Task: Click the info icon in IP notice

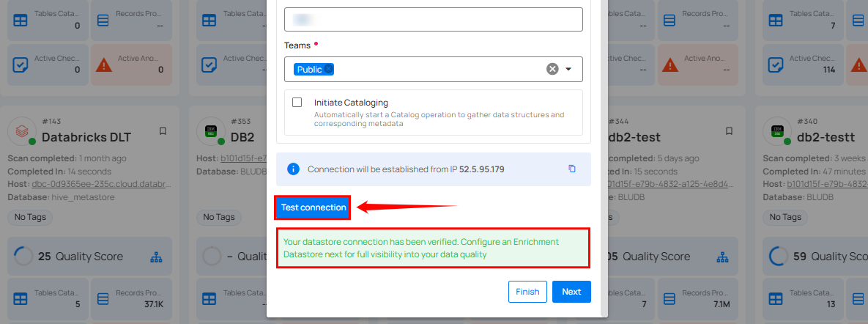Action: coord(293,169)
